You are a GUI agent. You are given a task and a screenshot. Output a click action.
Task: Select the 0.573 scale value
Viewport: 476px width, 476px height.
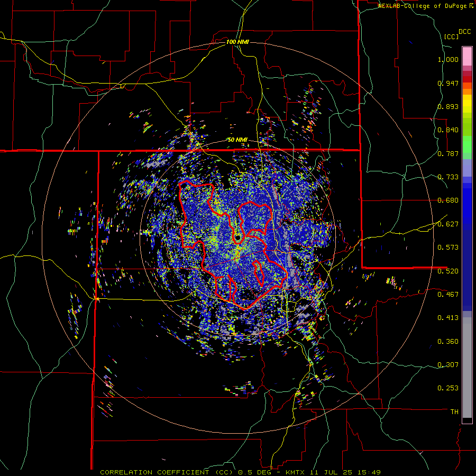[448, 248]
